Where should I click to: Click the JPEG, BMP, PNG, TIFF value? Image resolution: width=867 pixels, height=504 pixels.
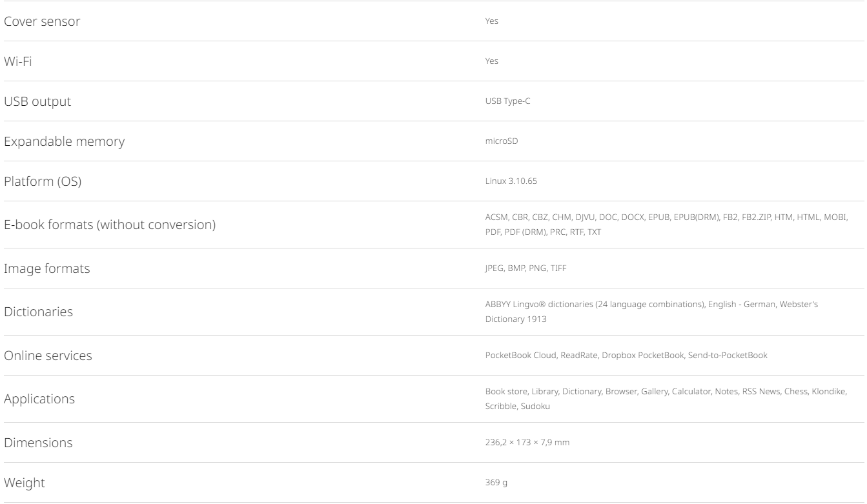(525, 269)
